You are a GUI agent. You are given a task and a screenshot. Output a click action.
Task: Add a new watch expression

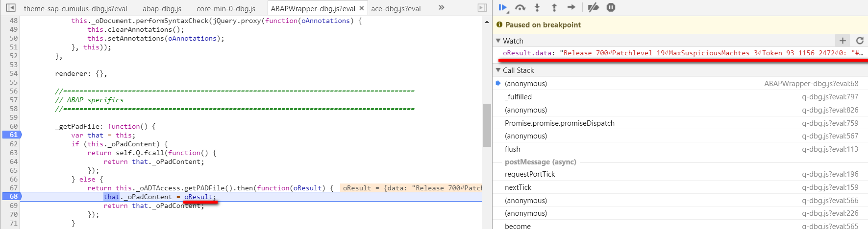point(843,41)
